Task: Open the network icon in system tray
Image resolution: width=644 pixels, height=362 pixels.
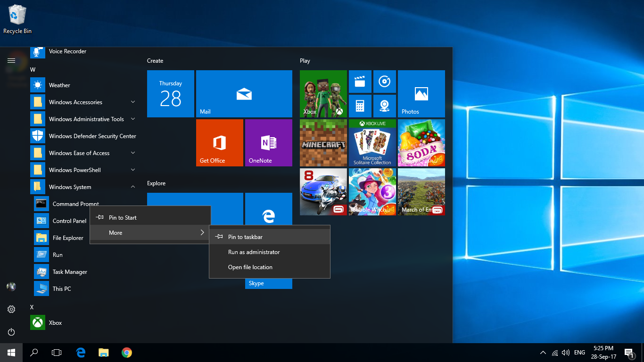Action: point(555,353)
